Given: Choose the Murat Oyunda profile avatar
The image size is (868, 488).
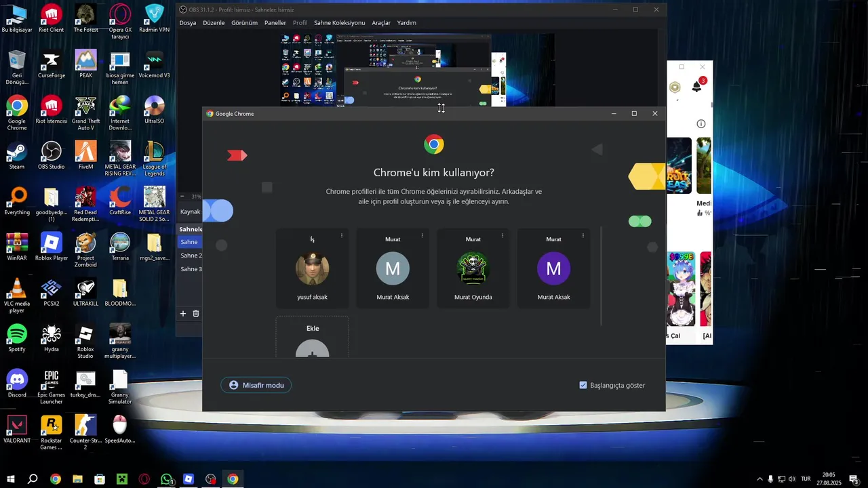Looking at the screenshot, I should coord(473,268).
